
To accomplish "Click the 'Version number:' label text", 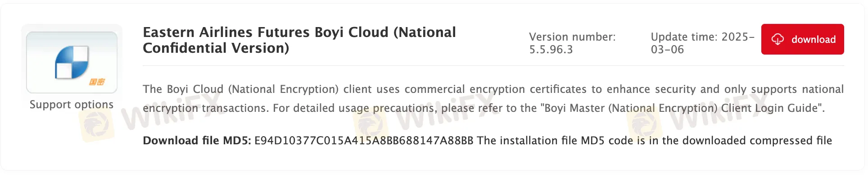I will click(572, 37).
